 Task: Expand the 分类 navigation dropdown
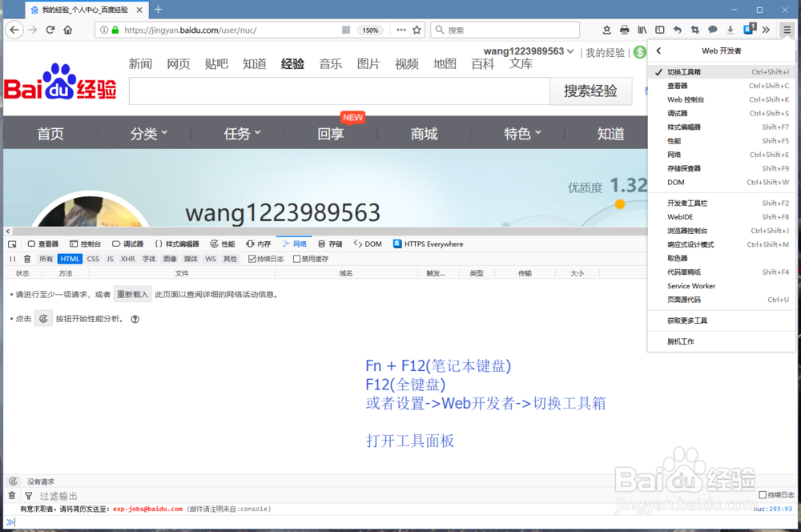(147, 134)
